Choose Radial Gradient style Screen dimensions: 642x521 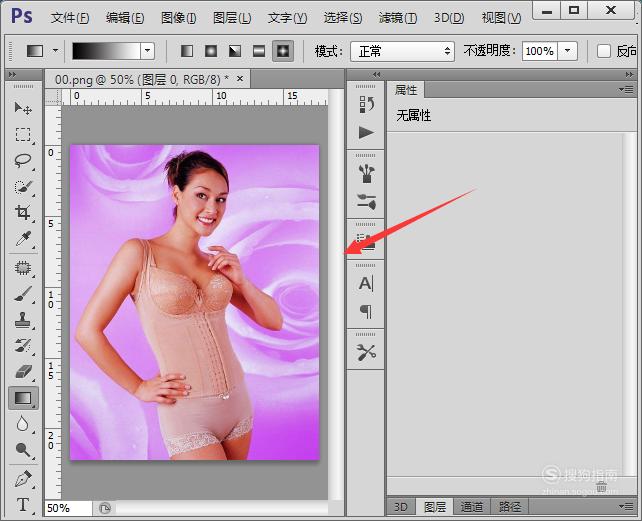211,51
